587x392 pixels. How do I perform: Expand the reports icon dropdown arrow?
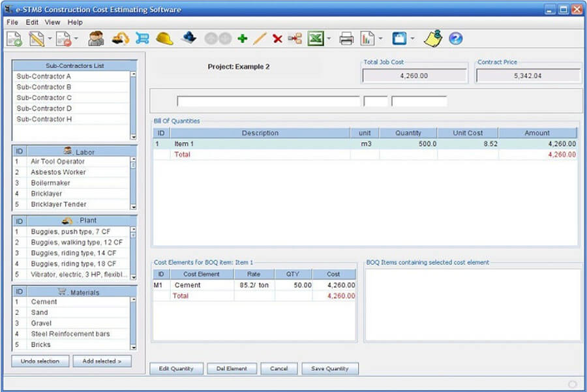[x=380, y=38]
